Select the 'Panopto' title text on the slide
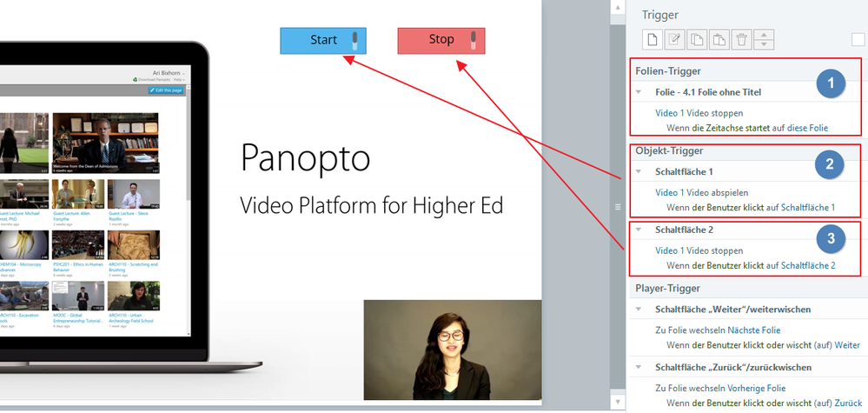Viewport: 868px width, 413px height. (305, 157)
